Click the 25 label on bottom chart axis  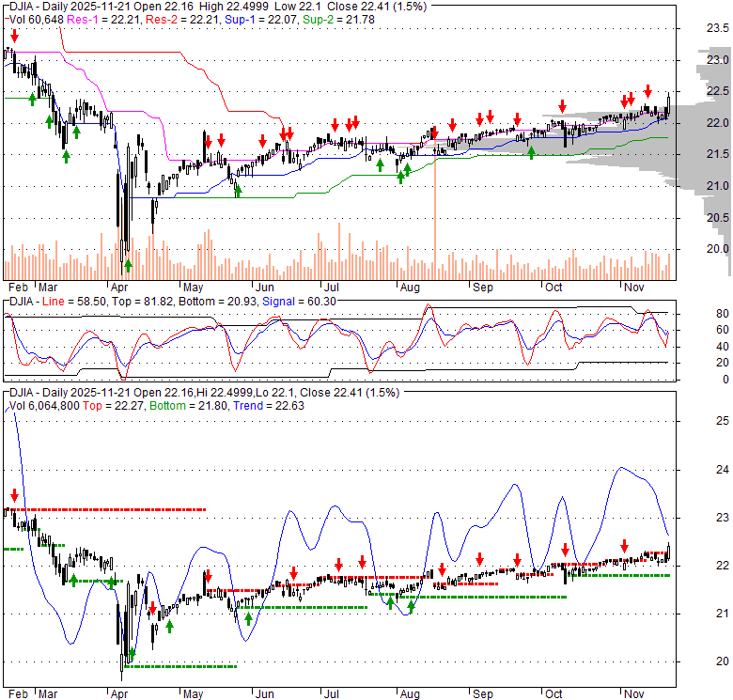click(723, 421)
